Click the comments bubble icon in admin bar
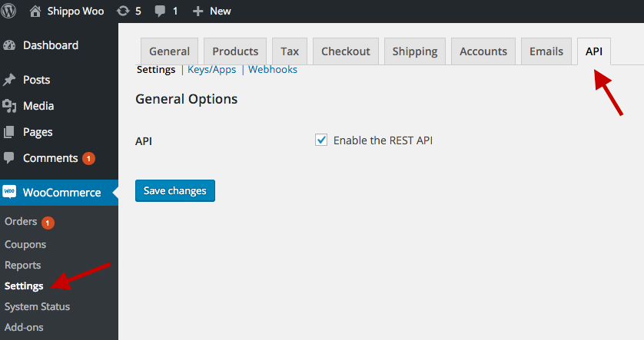 tap(160, 12)
